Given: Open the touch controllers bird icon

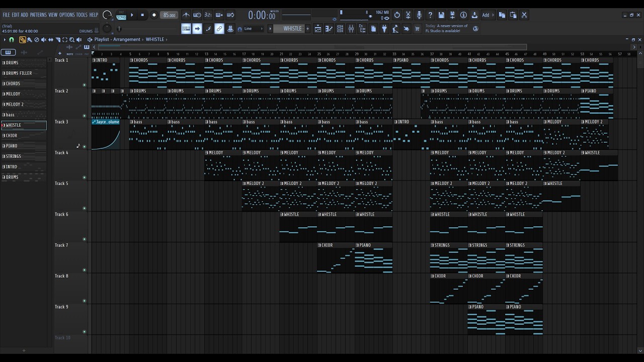Looking at the screenshot, I should [x=407, y=29].
